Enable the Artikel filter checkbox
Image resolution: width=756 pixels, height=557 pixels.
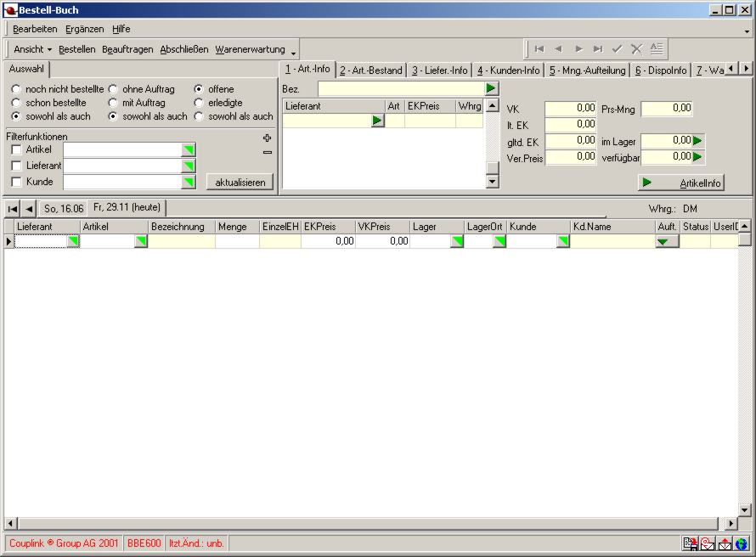[16, 150]
